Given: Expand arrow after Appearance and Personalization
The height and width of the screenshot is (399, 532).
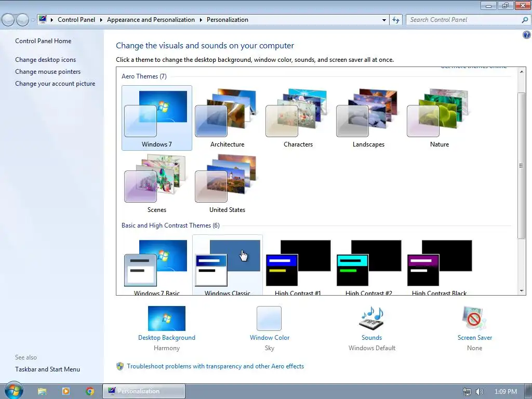Looking at the screenshot, I should (x=201, y=20).
